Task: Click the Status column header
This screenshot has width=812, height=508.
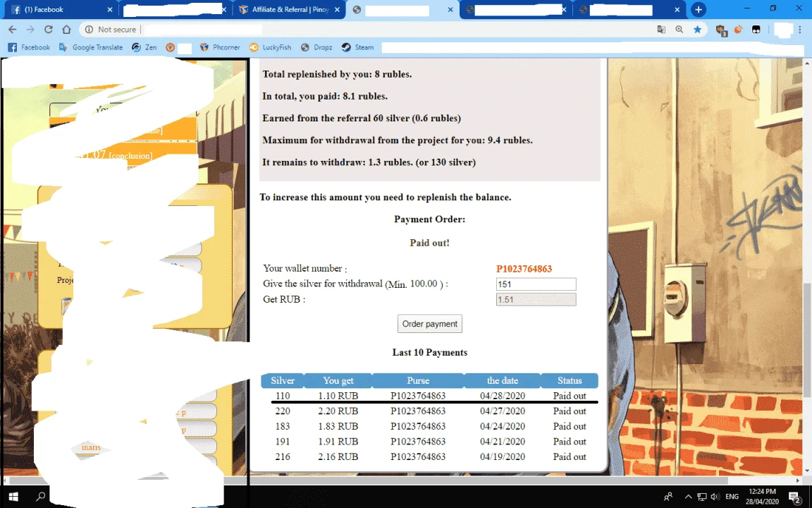Action: pyautogui.click(x=570, y=380)
